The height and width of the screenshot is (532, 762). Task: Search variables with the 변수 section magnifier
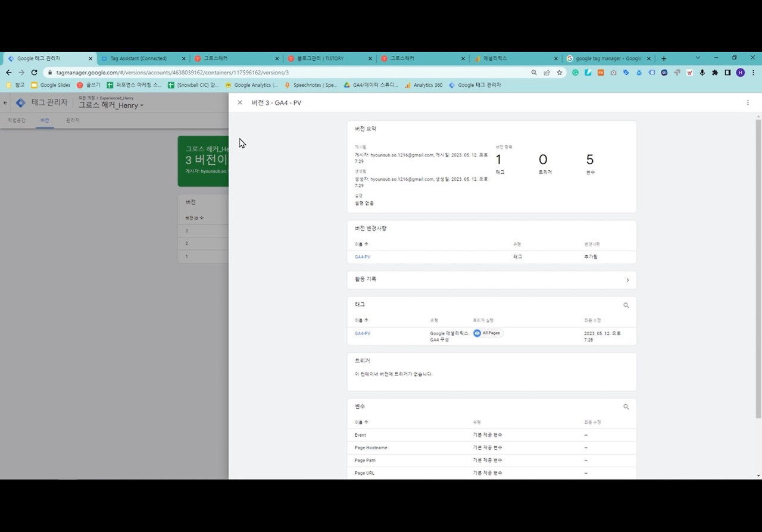[626, 406]
